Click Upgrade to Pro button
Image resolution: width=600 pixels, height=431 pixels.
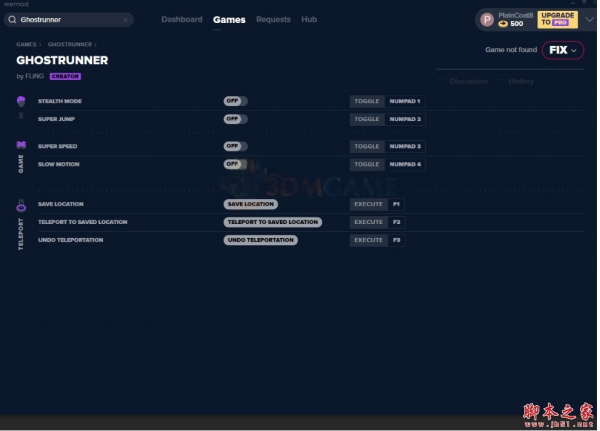pyautogui.click(x=558, y=19)
